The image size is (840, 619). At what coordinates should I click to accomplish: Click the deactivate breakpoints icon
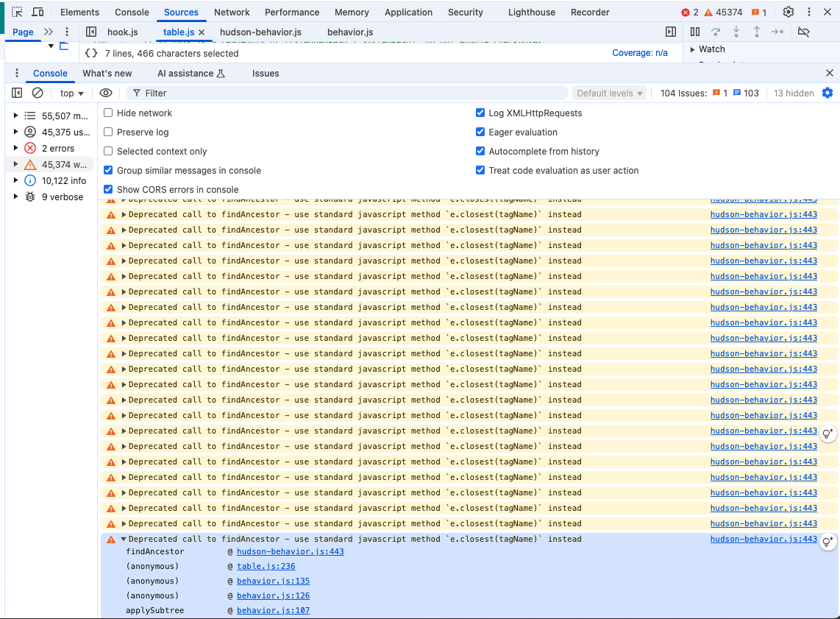click(803, 32)
